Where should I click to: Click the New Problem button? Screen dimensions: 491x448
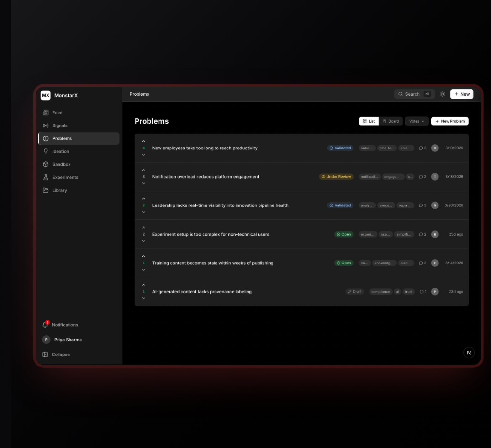(x=450, y=121)
